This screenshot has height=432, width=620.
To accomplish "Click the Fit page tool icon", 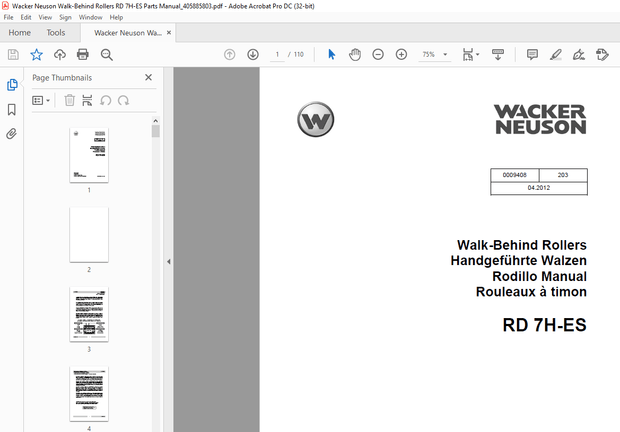I will coord(467,55).
